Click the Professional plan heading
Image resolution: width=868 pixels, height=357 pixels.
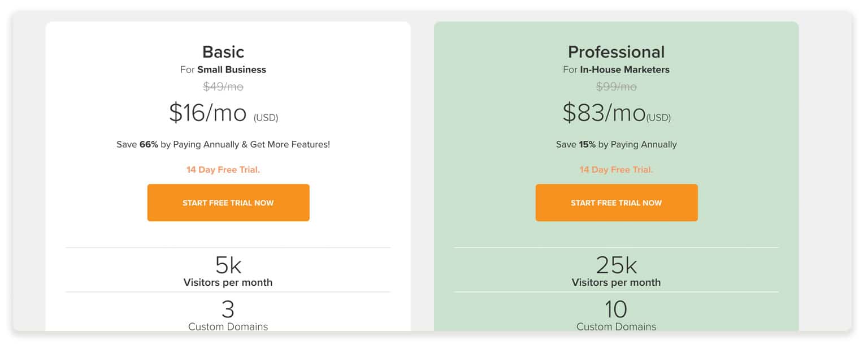point(617,51)
